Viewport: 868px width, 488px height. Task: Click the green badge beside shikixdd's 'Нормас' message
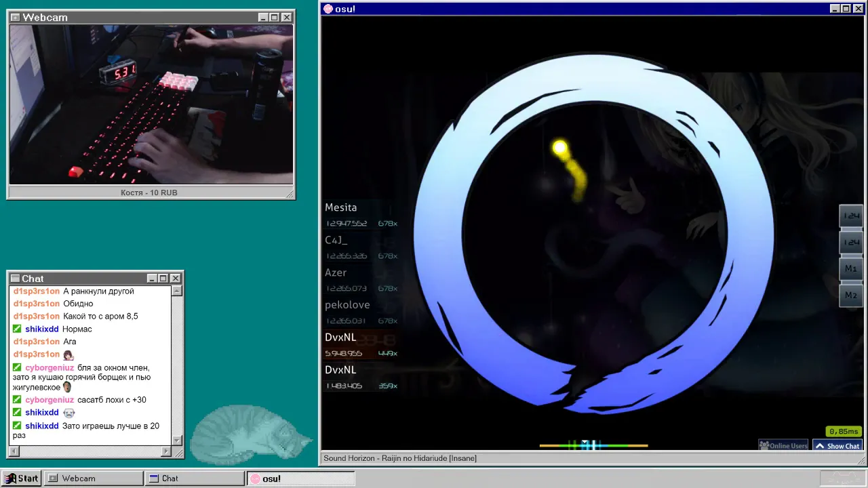tap(18, 329)
